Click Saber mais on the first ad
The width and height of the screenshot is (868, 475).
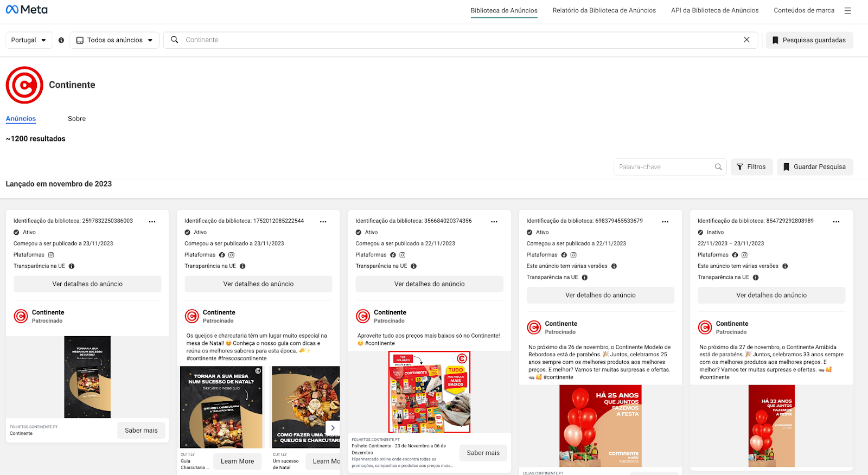(x=141, y=431)
